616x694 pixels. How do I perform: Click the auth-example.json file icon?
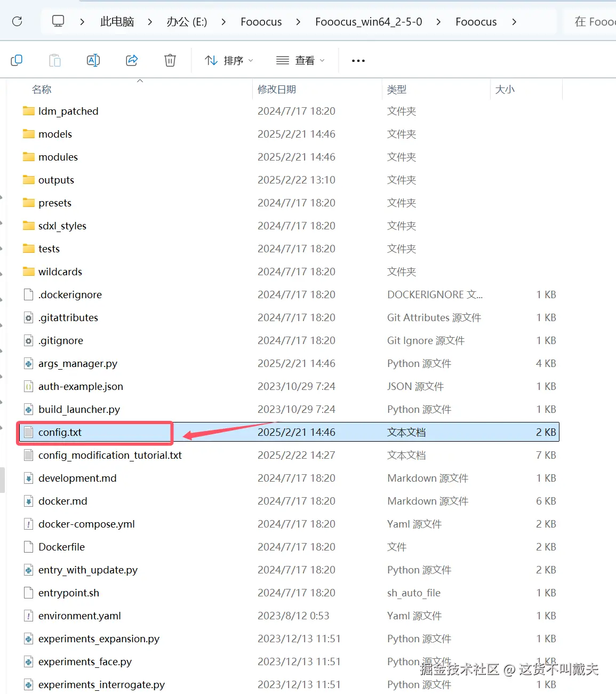[29, 386]
